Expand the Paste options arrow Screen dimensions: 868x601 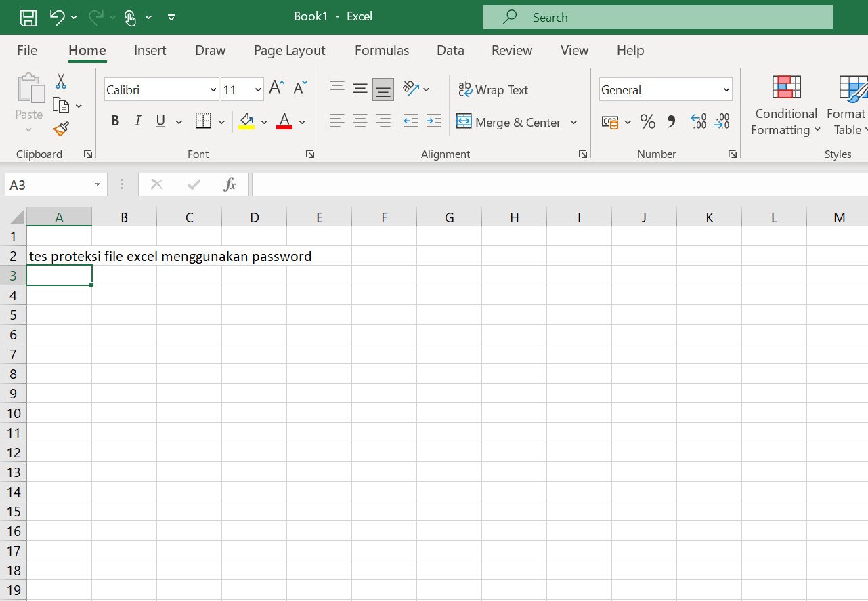tap(29, 129)
